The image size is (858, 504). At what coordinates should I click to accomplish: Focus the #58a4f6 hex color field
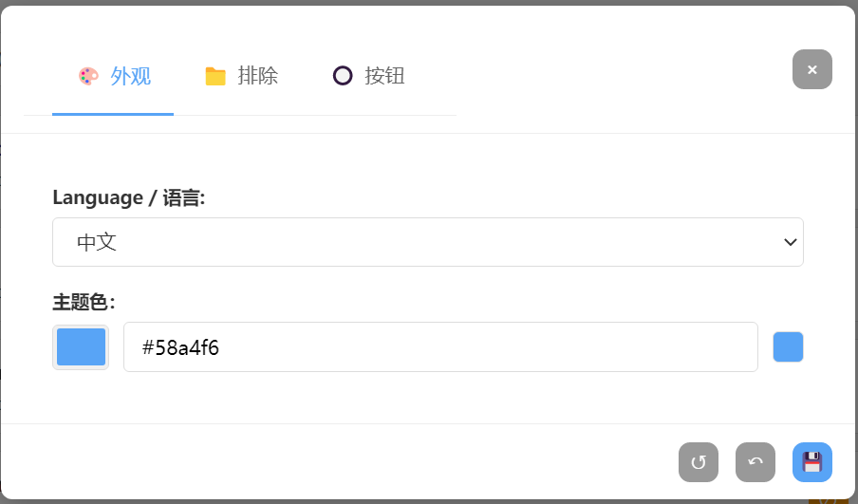click(440, 347)
